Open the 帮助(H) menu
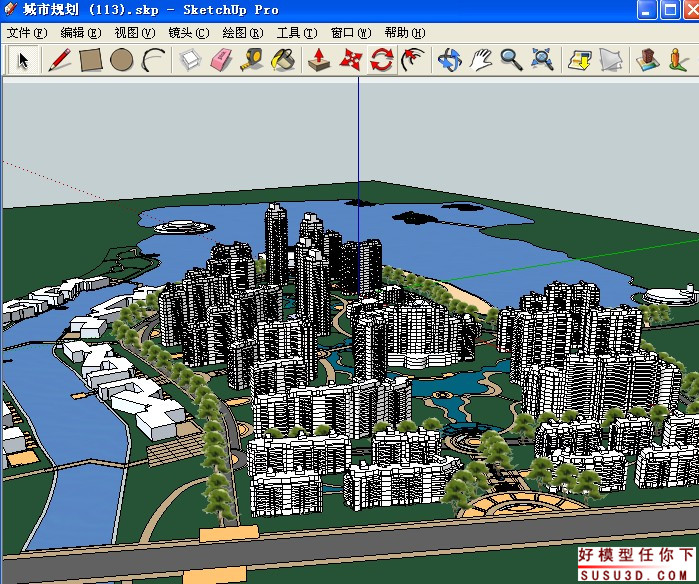 tap(405, 33)
